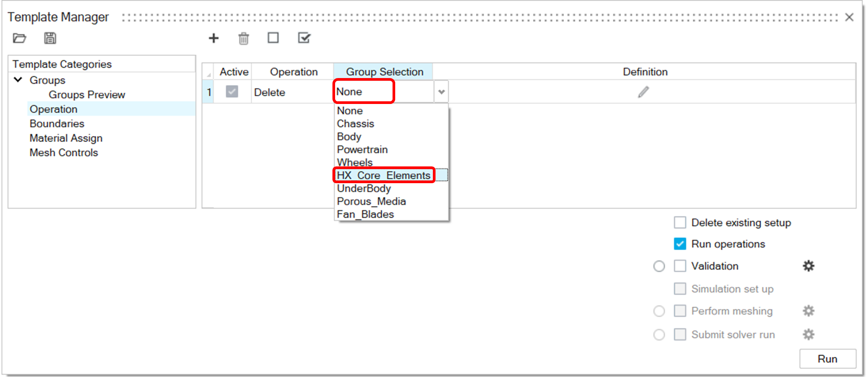Delete selected row with trash icon
The height and width of the screenshot is (377, 868).
(243, 38)
